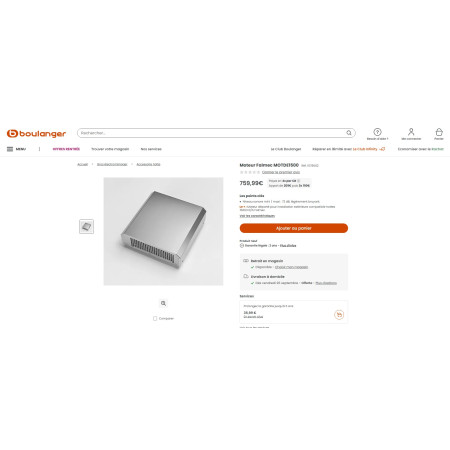Click the store selection link under Retrait en magasin

click(x=291, y=267)
